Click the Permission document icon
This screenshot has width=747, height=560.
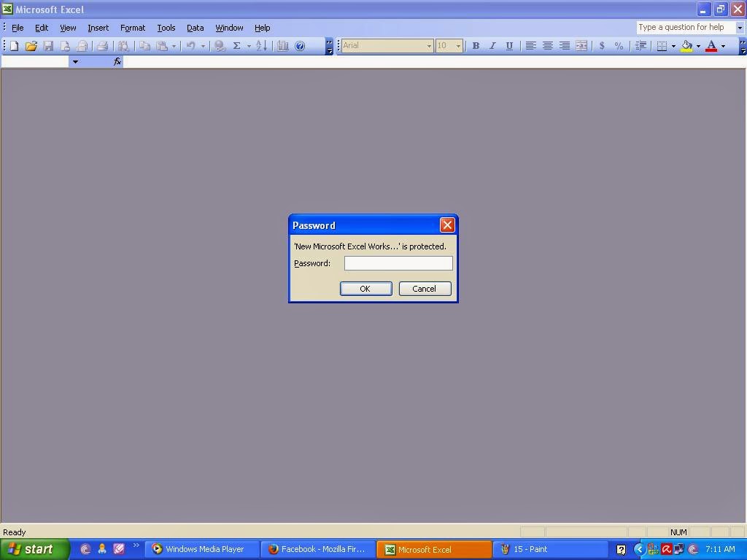[65, 46]
